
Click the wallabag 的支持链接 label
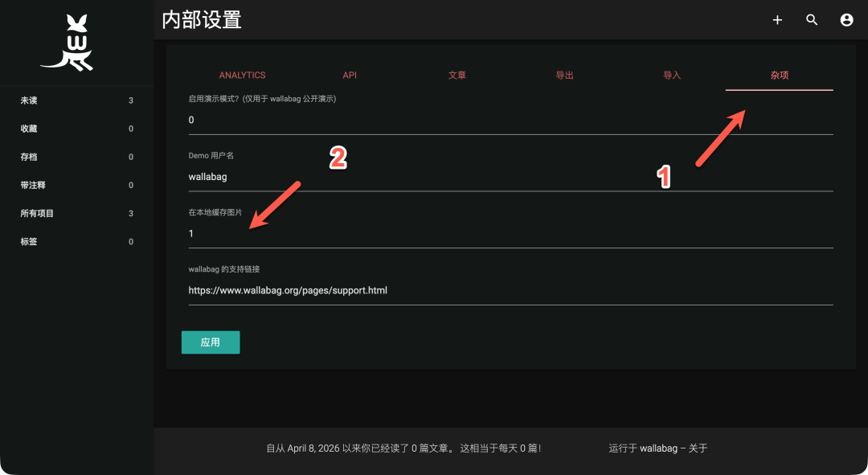224,269
